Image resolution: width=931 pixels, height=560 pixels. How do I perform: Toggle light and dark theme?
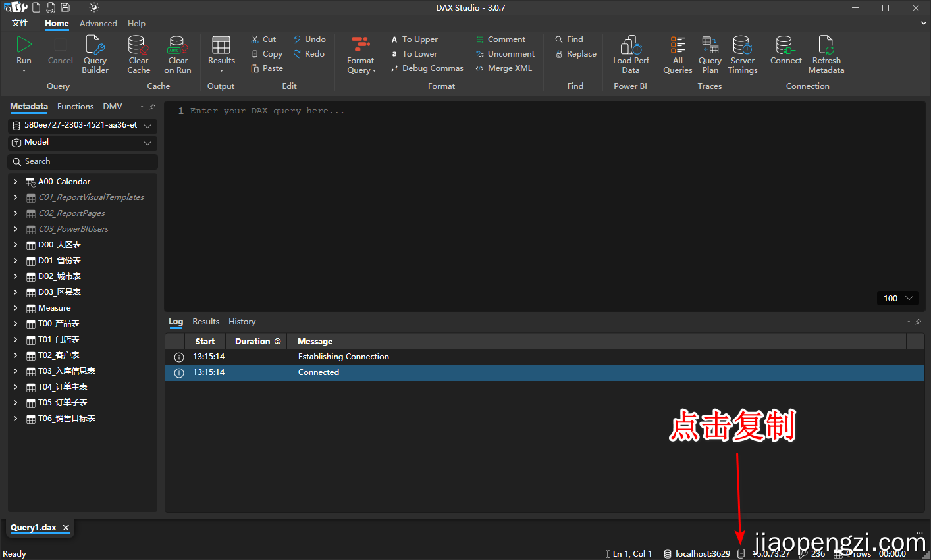click(x=94, y=7)
